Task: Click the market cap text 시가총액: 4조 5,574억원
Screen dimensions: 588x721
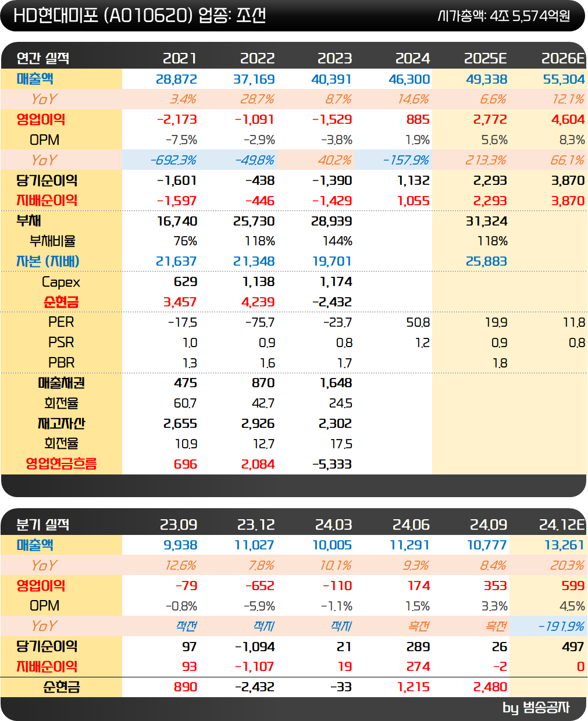Action: [504, 16]
